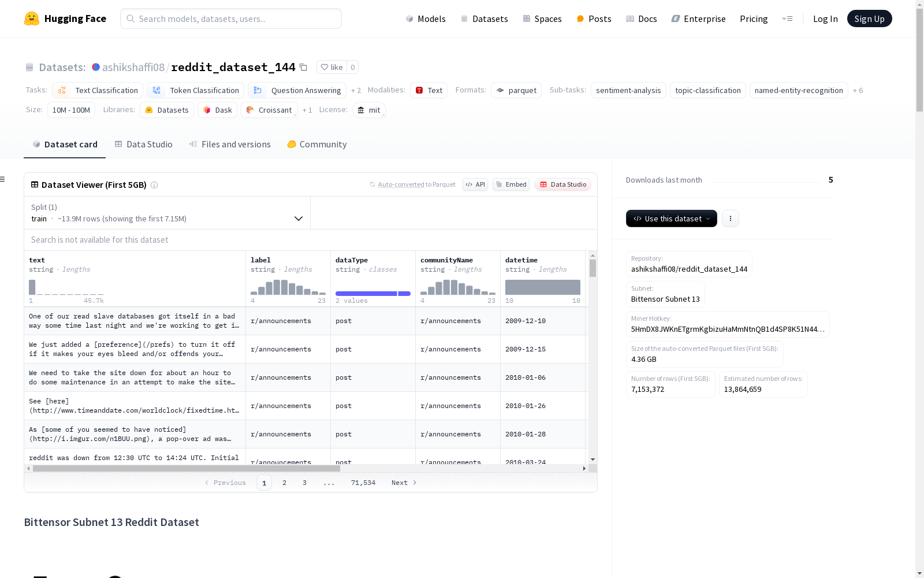924x578 pixels.
Task: Click the table vertical scrollbar thumb
Action: tap(593, 268)
